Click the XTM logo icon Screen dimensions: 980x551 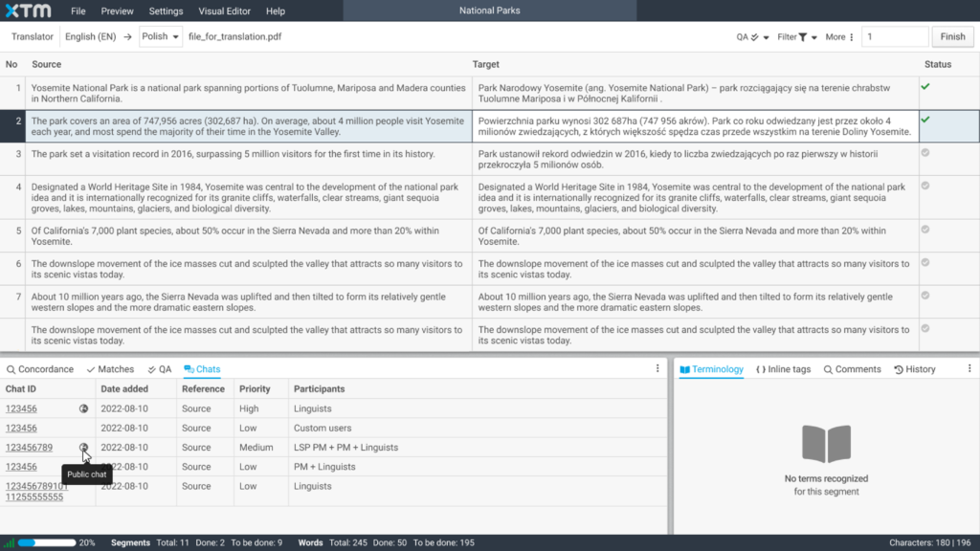coord(27,11)
